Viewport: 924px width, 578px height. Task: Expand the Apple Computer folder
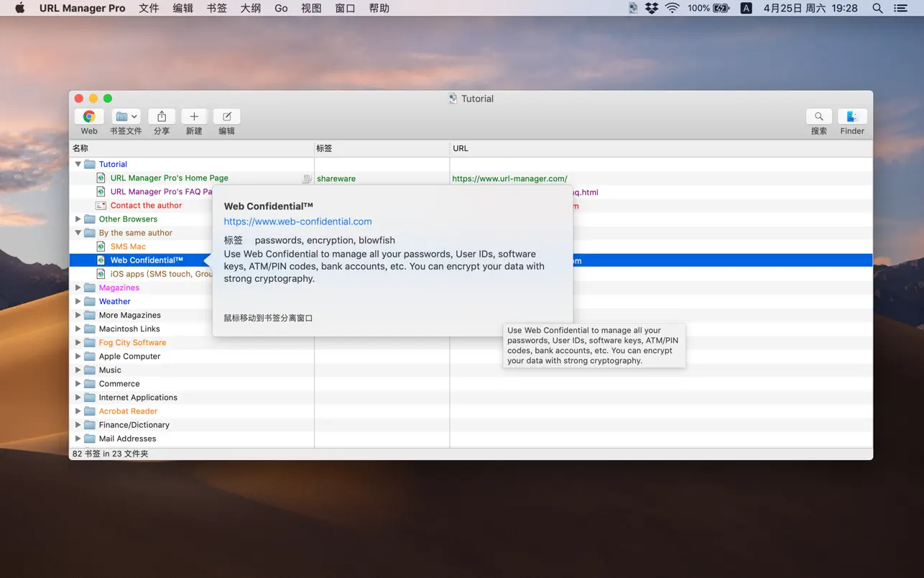[78, 356]
